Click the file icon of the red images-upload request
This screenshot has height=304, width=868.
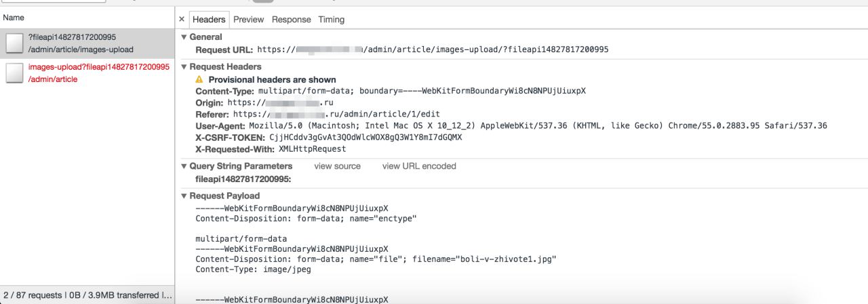(x=14, y=73)
